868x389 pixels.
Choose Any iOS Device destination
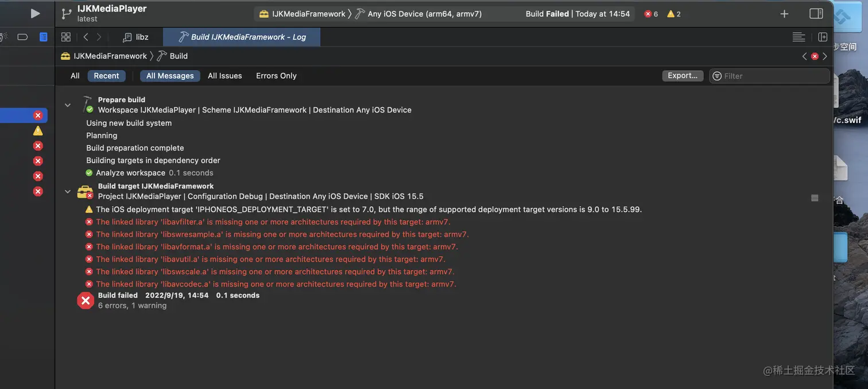tap(418, 14)
